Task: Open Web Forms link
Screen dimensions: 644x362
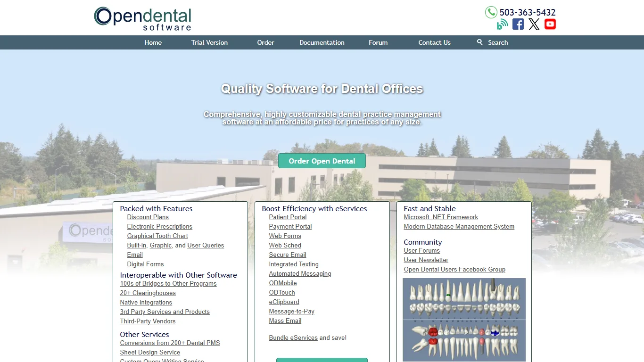Action: tap(285, 236)
